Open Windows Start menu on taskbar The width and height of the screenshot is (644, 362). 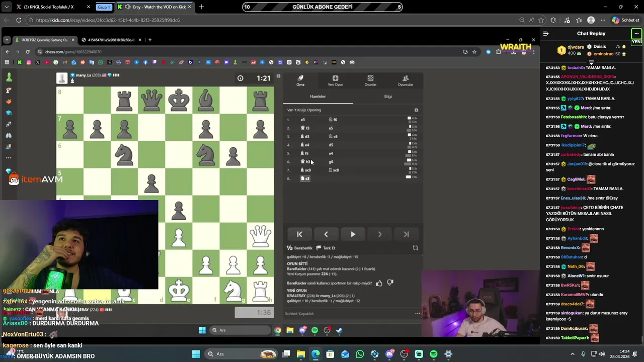point(196,354)
